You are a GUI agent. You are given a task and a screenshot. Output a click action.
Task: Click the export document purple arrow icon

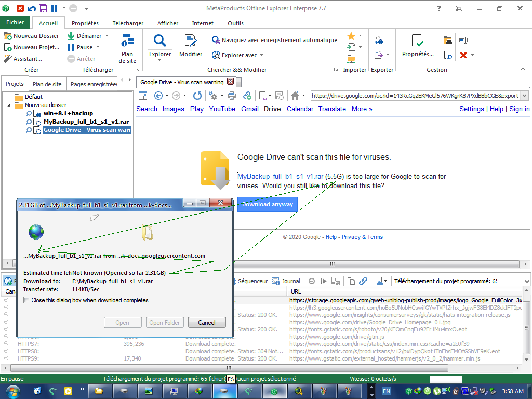point(379,55)
